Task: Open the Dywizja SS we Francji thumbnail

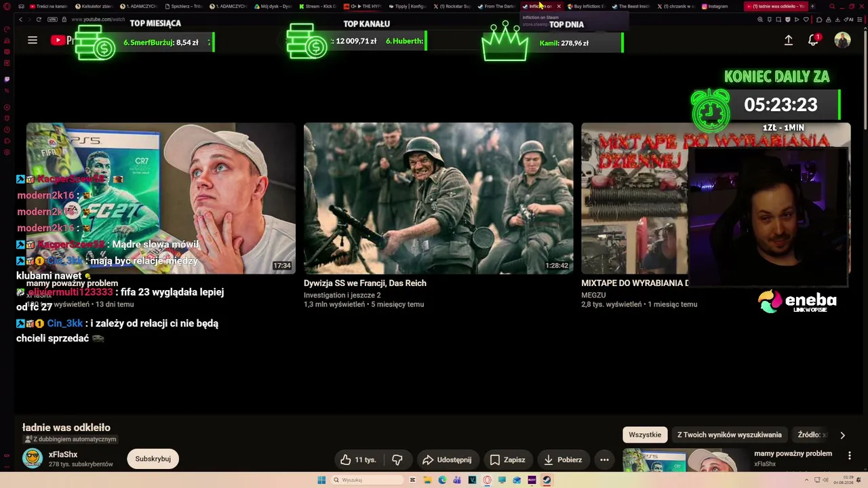Action: pyautogui.click(x=438, y=198)
